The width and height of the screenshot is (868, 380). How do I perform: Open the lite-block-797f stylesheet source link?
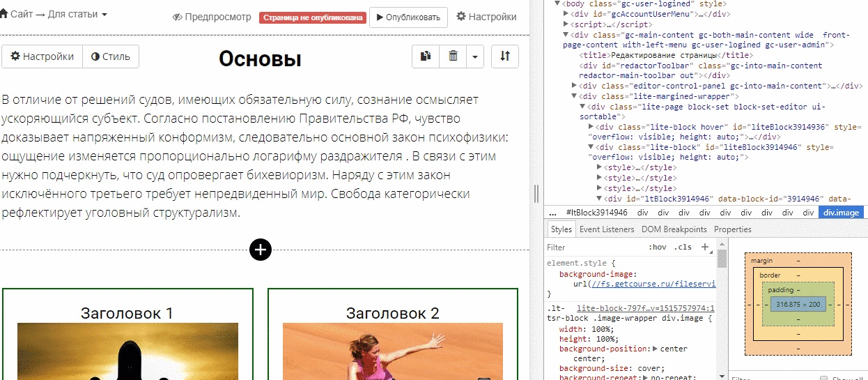coord(646,308)
